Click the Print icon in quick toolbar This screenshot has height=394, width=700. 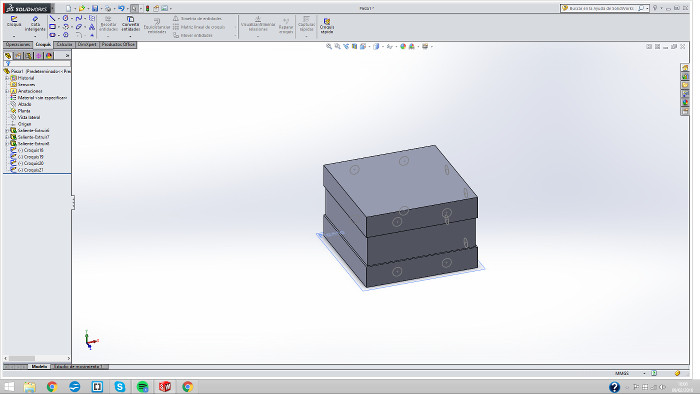(x=108, y=8)
